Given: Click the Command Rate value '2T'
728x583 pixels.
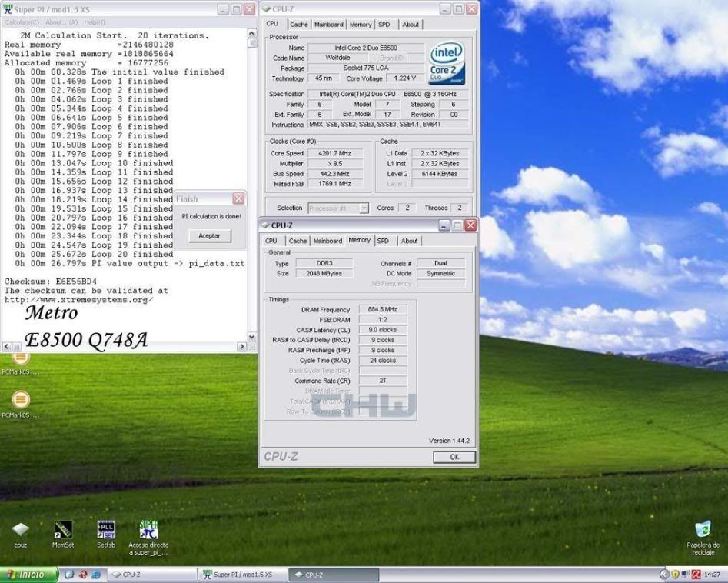Looking at the screenshot, I should tap(383, 381).
